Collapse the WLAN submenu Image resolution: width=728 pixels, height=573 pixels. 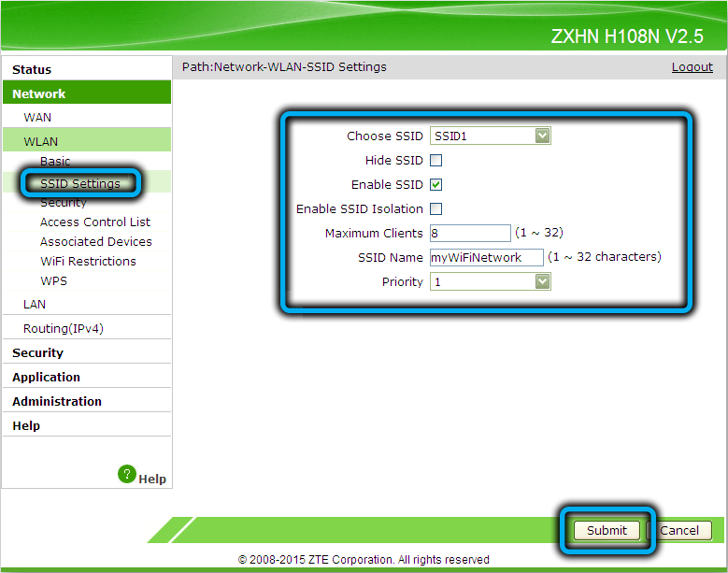point(87,141)
